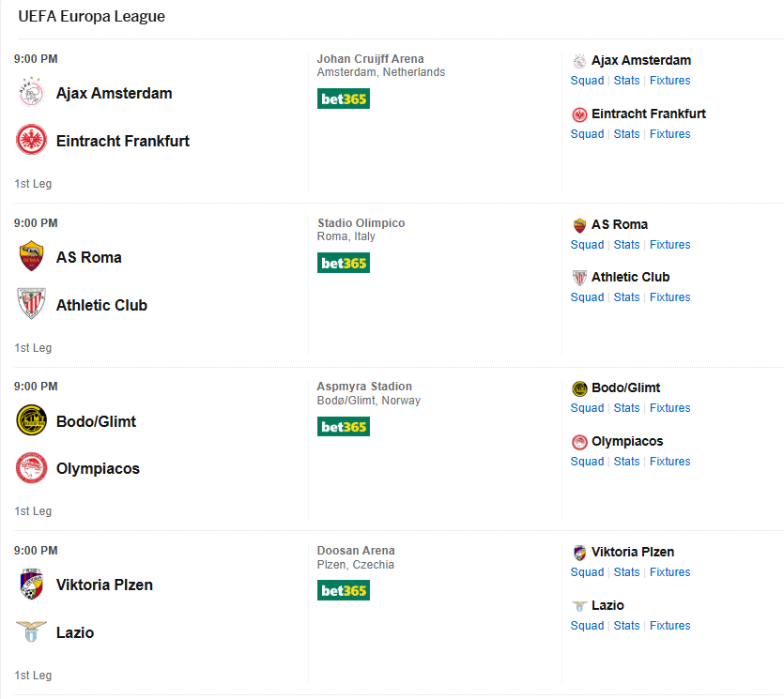784x699 pixels.
Task: Click the large Athletic Club crest
Action: (31, 305)
